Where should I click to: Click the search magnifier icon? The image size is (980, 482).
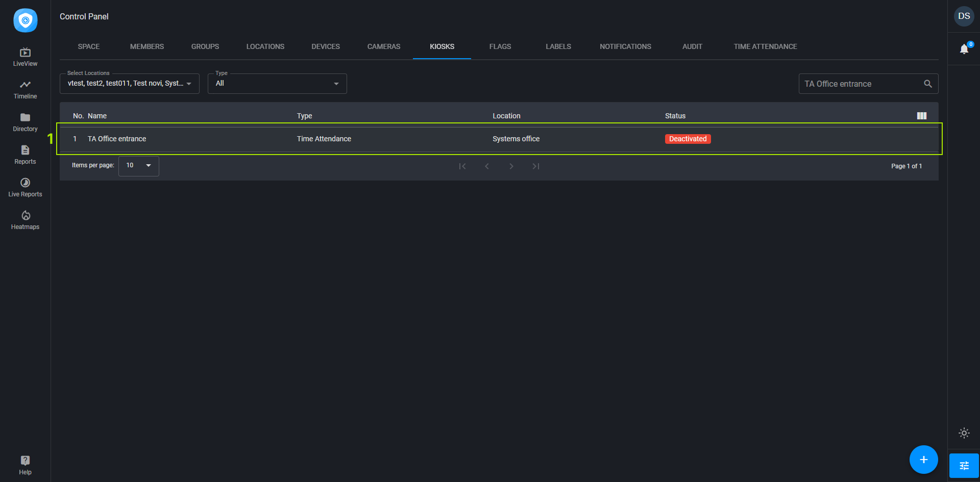point(927,84)
